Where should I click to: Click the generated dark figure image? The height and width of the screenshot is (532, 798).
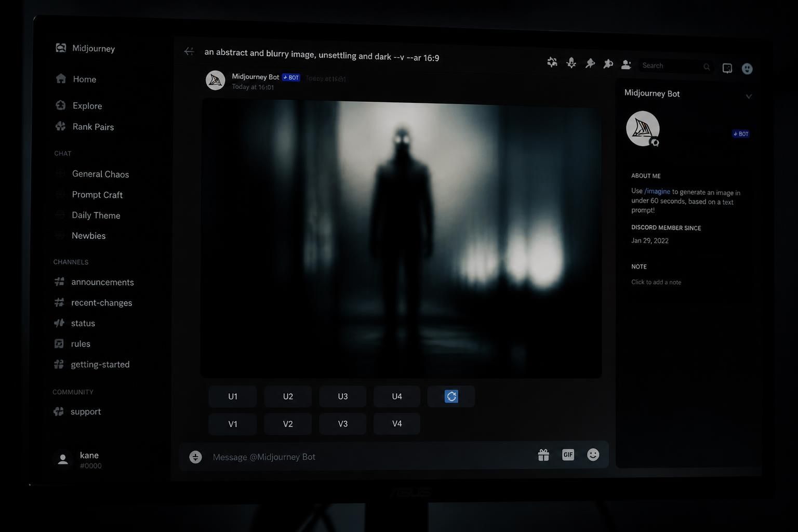401,238
